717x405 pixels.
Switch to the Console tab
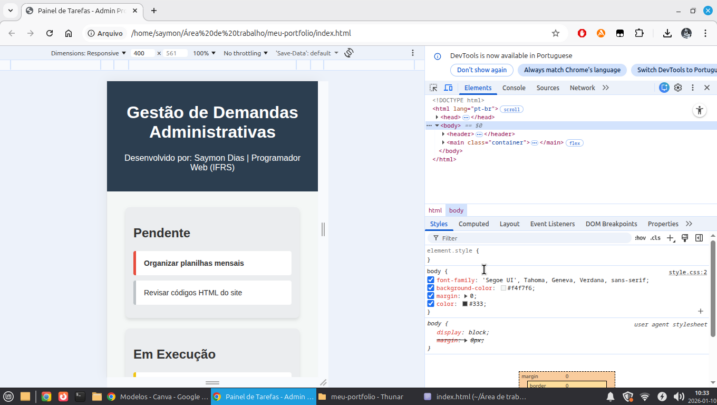[513, 88]
